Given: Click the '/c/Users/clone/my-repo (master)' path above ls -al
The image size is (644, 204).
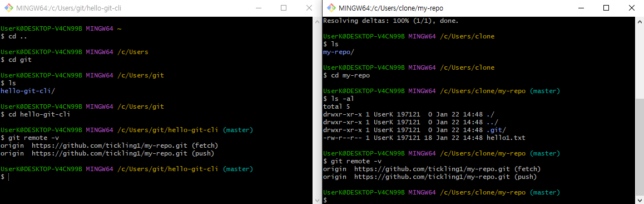Looking at the screenshot, I should (500, 91).
